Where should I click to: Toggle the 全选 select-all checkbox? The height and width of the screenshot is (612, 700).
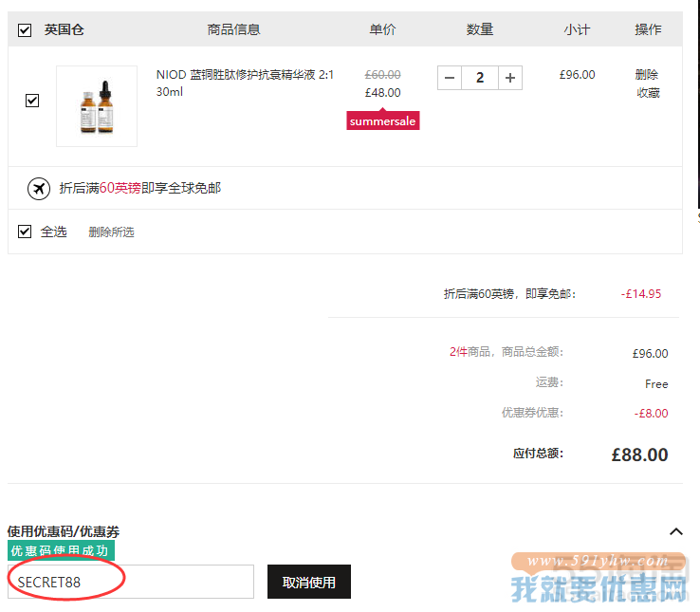[x=25, y=232]
